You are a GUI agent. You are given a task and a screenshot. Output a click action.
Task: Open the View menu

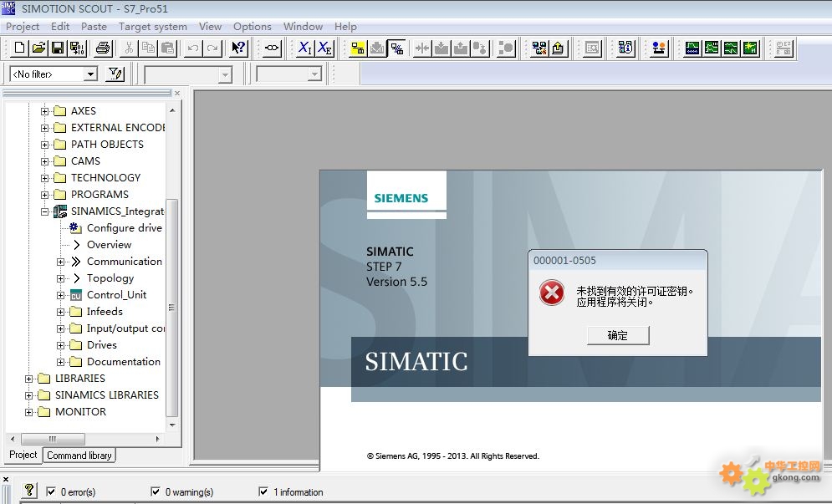pos(210,27)
